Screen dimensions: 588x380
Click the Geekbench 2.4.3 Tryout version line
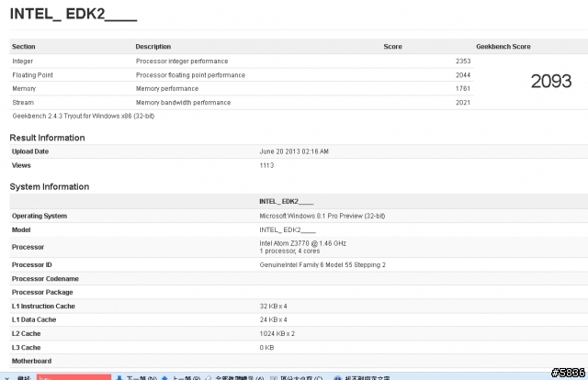(x=84, y=116)
